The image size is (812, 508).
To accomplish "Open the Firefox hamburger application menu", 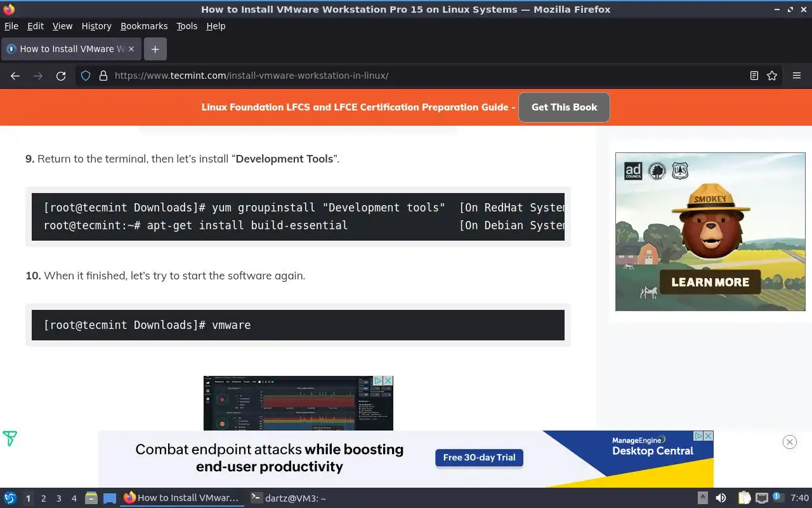I will click(x=797, y=76).
